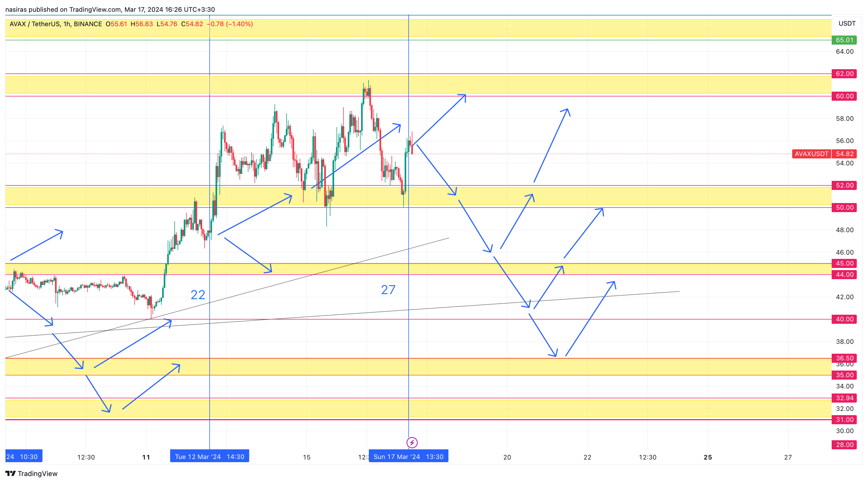Select the 62.00 price level label
Image resolution: width=868 pixels, height=483 pixels.
[x=844, y=73]
